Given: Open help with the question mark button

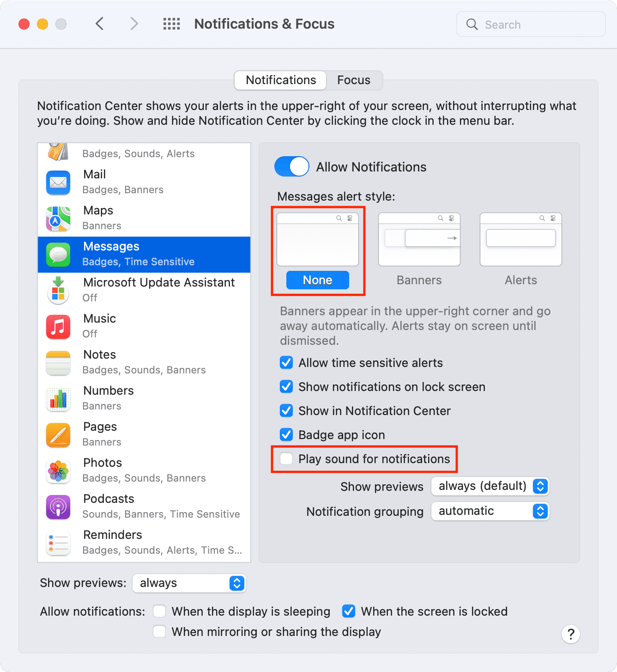Looking at the screenshot, I should tap(571, 634).
